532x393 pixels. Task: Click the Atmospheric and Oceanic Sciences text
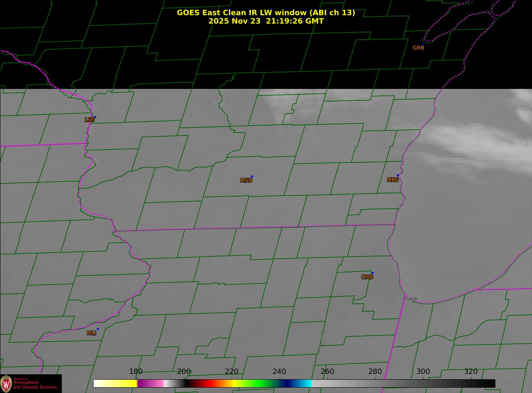click(35, 385)
